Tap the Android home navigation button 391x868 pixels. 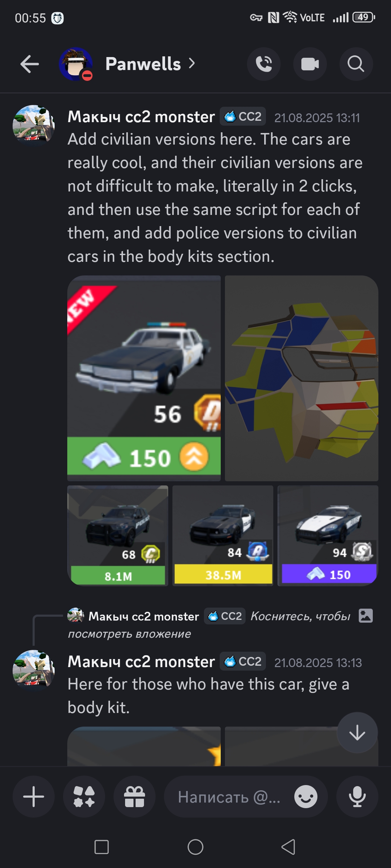tap(195, 847)
